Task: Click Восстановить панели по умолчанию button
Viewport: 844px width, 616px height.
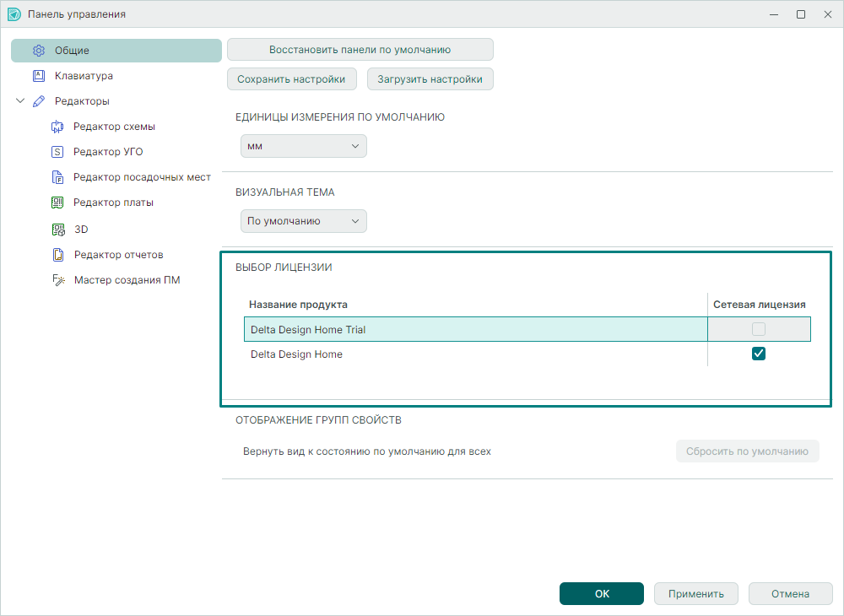Action: [360, 50]
